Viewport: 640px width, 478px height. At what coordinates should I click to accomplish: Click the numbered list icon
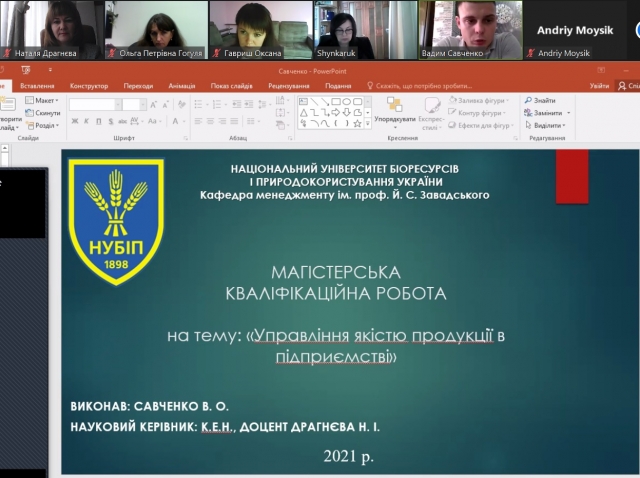pyautogui.click(x=218, y=104)
